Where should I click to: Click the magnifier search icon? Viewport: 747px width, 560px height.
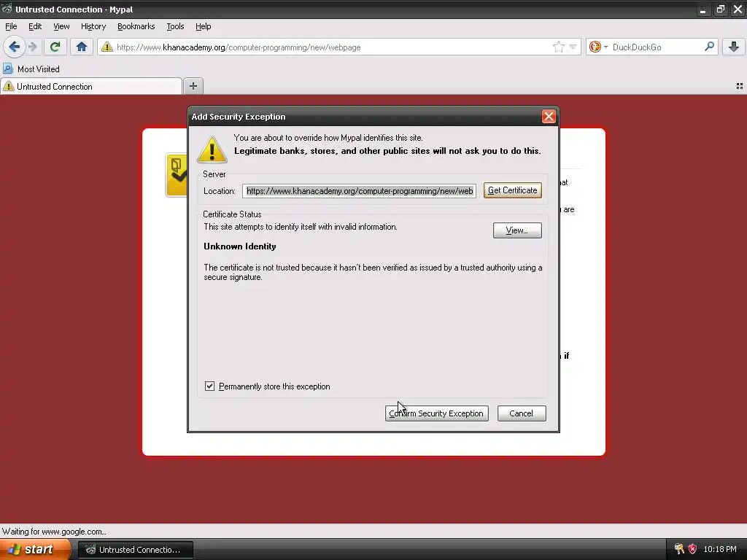[709, 47]
